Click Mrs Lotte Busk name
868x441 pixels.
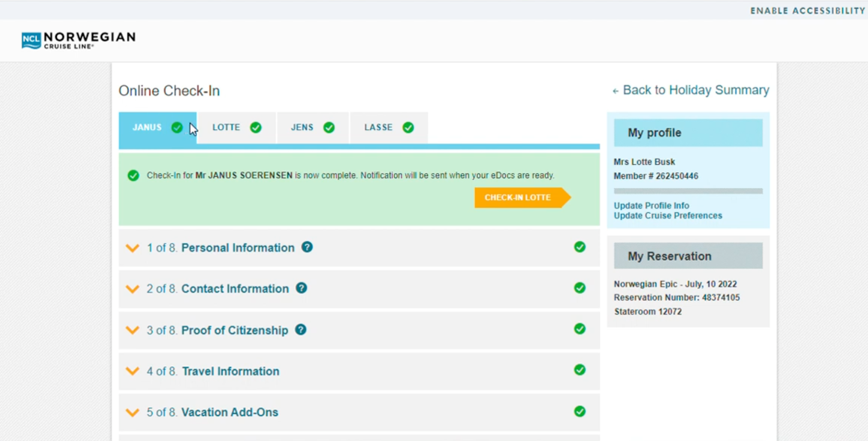[x=644, y=162]
